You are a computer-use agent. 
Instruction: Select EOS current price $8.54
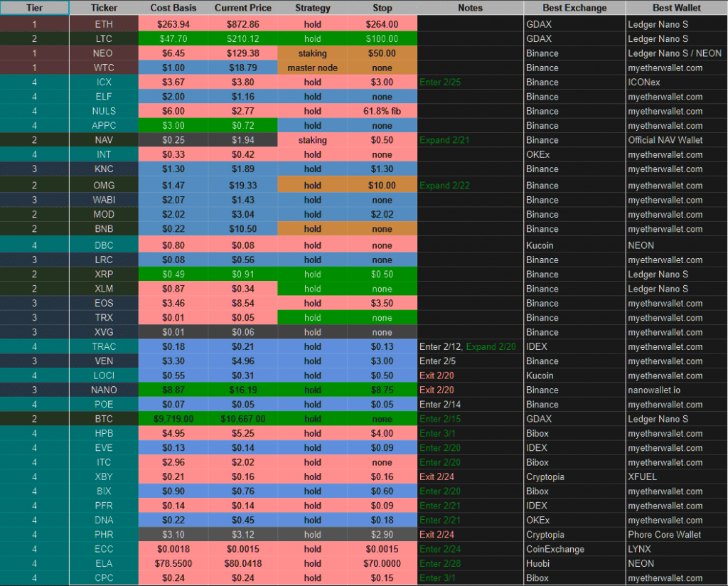pyautogui.click(x=243, y=303)
